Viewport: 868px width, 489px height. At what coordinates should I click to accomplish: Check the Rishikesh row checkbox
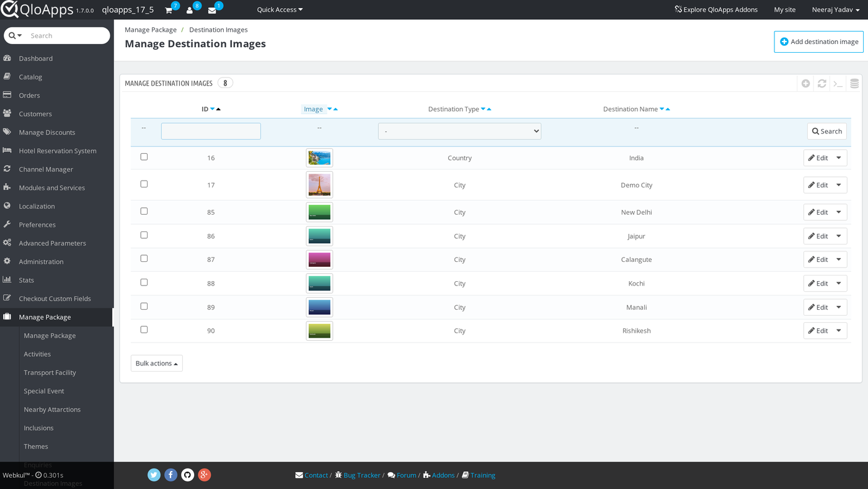[x=144, y=330]
